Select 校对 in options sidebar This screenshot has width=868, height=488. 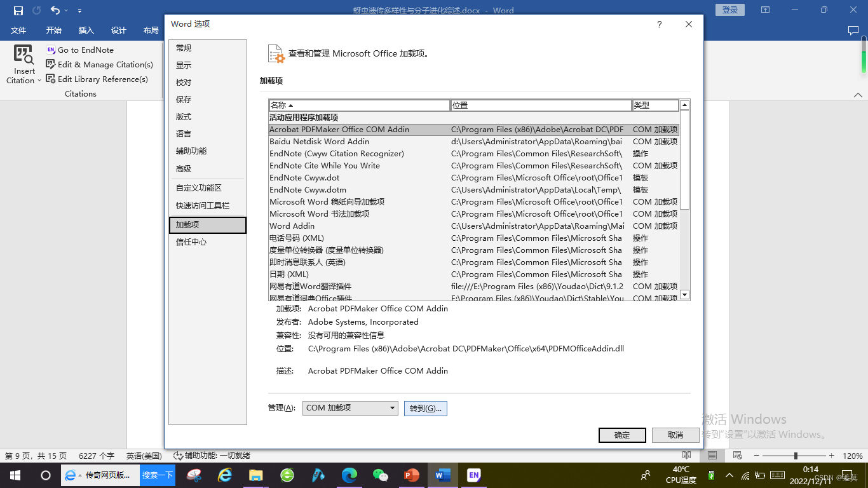pos(207,82)
